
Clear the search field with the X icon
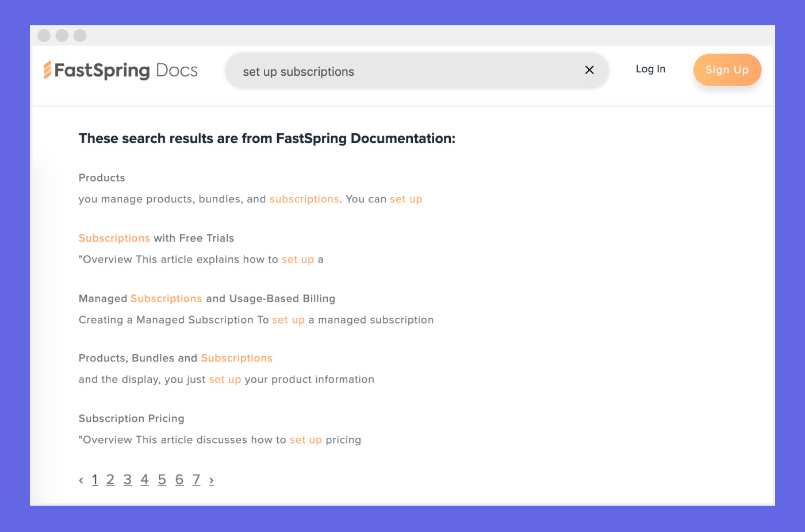(x=589, y=70)
